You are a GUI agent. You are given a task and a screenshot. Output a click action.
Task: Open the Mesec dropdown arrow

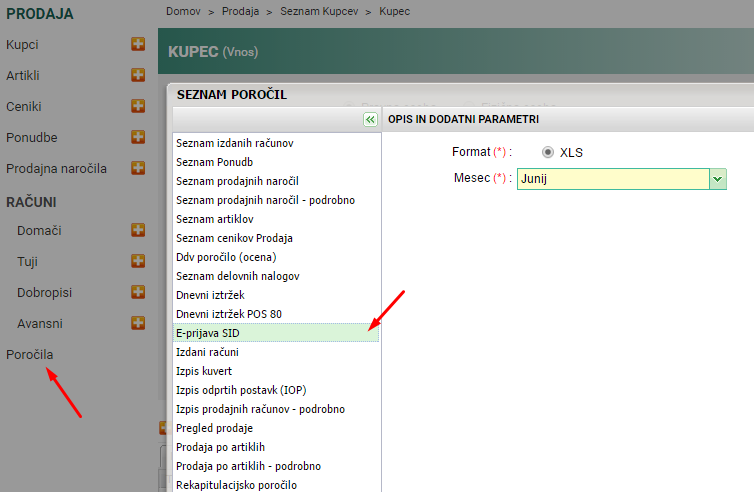tap(717, 179)
